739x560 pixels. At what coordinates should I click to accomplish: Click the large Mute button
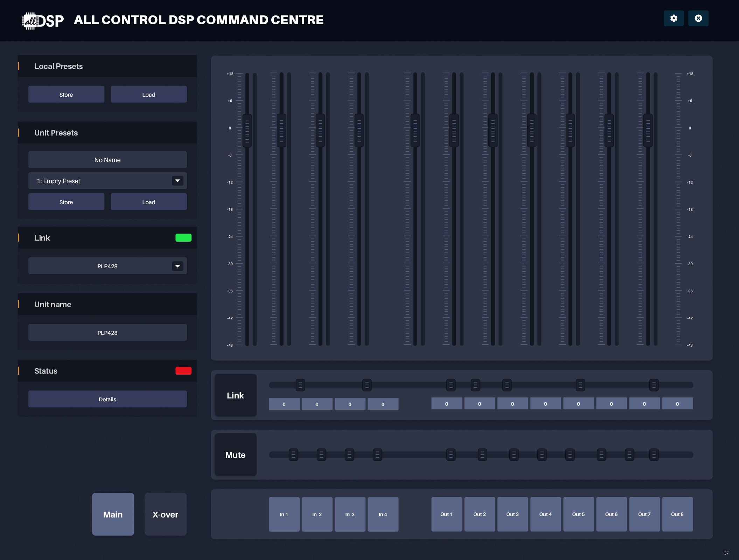235,455
